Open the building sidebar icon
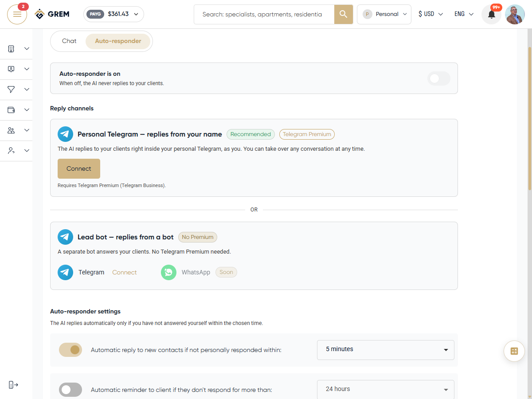This screenshot has width=532, height=399. [x=12, y=49]
